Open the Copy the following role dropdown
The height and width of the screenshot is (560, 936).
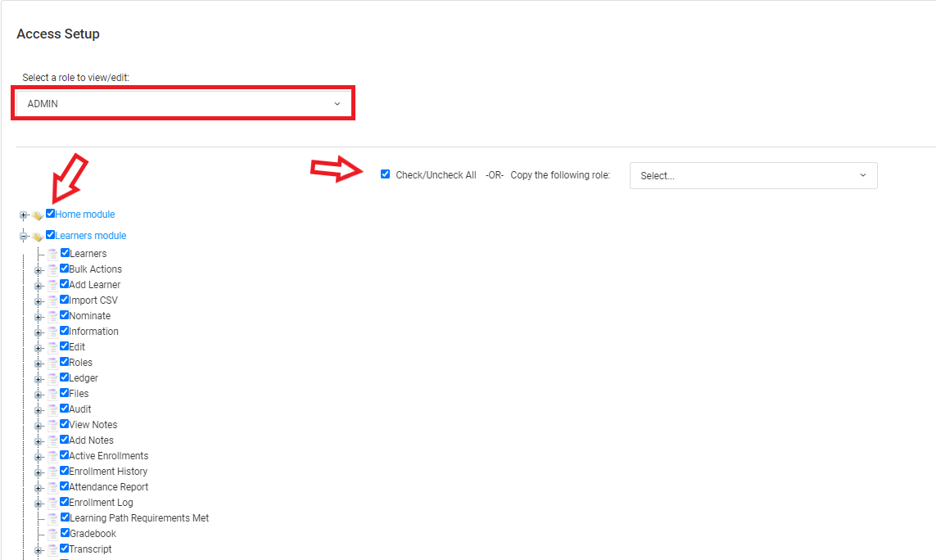(753, 175)
